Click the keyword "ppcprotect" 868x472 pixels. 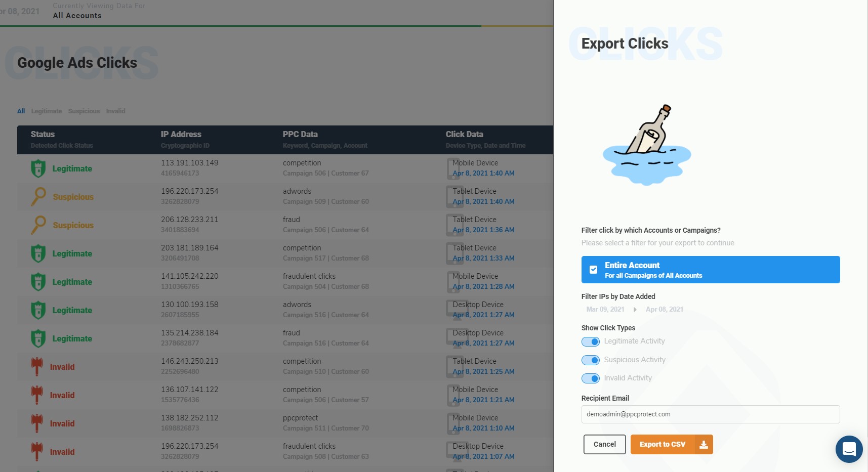pos(301,418)
